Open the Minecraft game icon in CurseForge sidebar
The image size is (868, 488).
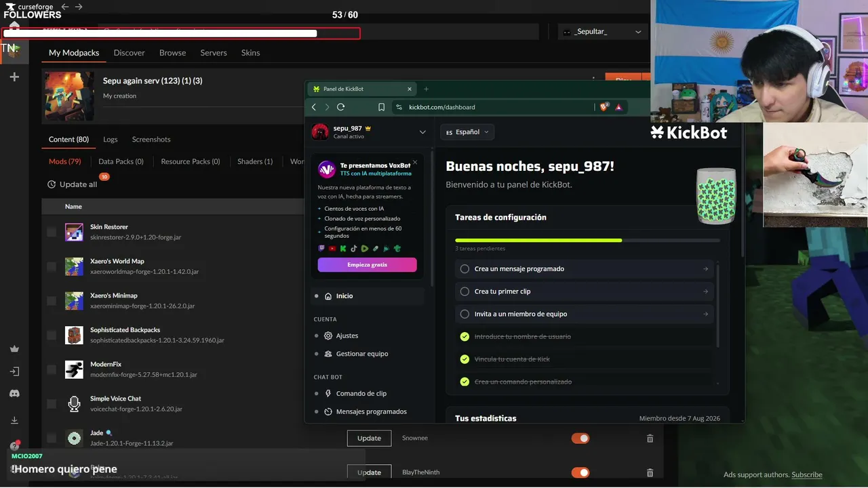(14, 51)
